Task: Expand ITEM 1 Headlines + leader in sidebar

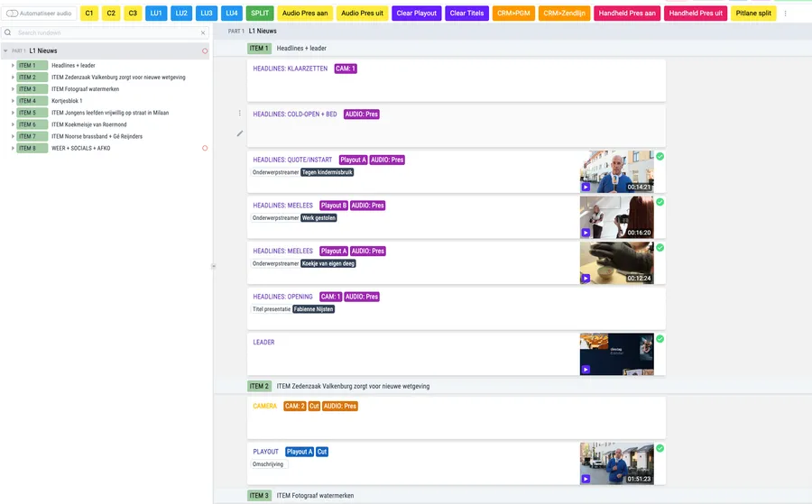Action: (13, 65)
